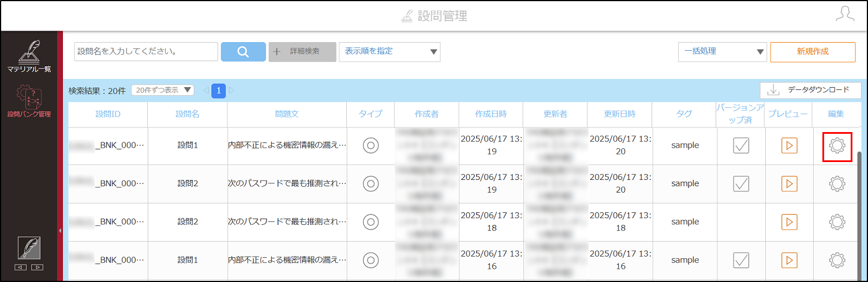Click the 詳細検索 button
Image resolution: width=868 pixels, height=282 pixels.
click(x=302, y=51)
